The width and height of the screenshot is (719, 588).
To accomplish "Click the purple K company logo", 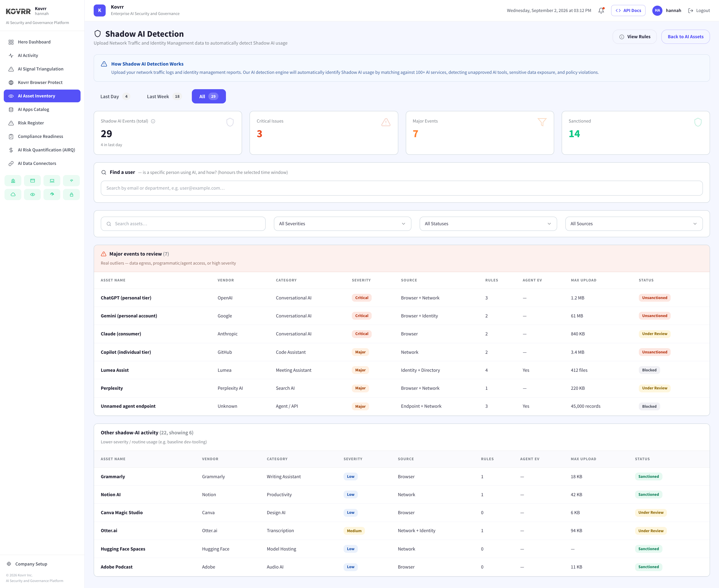I will coord(99,10).
